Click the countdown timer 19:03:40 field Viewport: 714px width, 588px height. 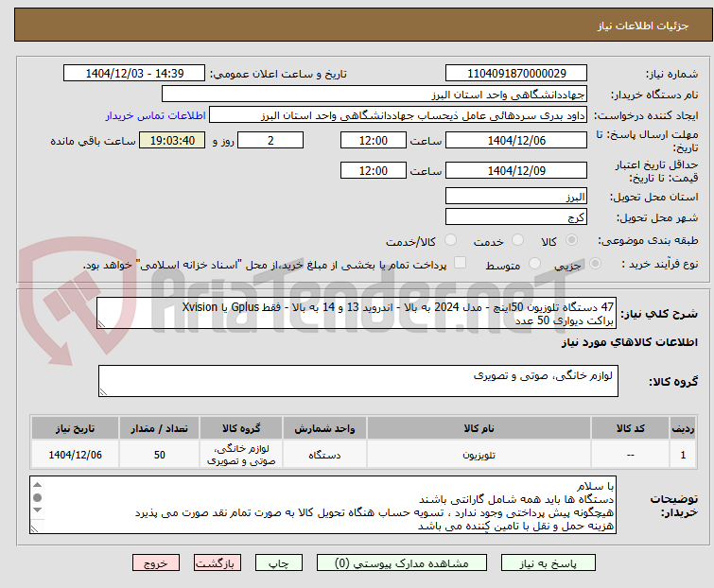point(172,140)
